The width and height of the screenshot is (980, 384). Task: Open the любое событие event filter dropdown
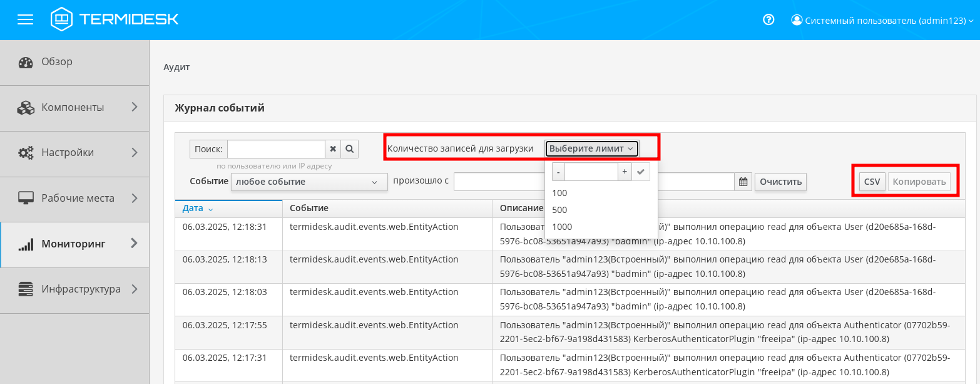(x=309, y=182)
